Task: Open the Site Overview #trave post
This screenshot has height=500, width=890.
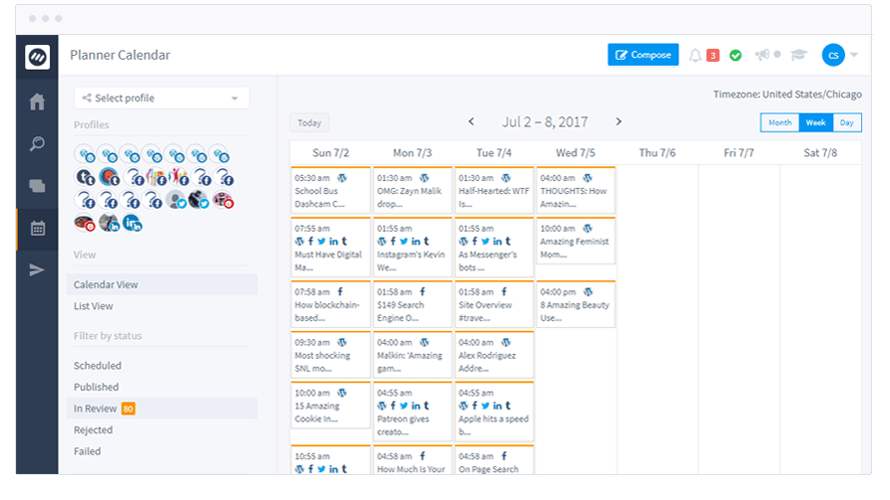Action: [494, 304]
